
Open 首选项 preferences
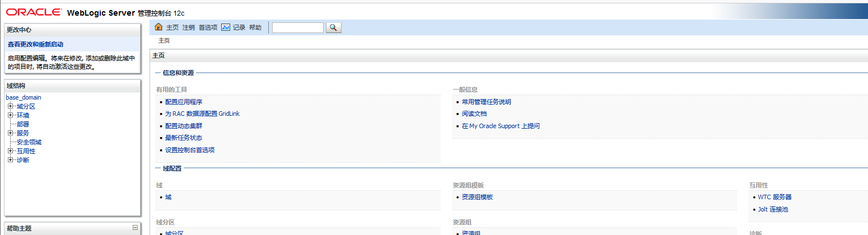pyautogui.click(x=208, y=27)
